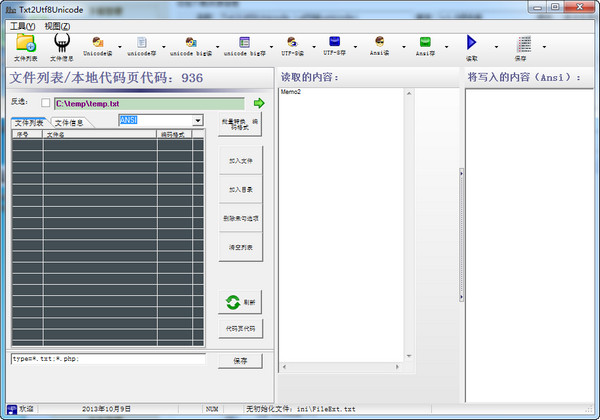Click the UTF-8存 toolbar icon
The width and height of the screenshot is (600, 420).
click(334, 43)
